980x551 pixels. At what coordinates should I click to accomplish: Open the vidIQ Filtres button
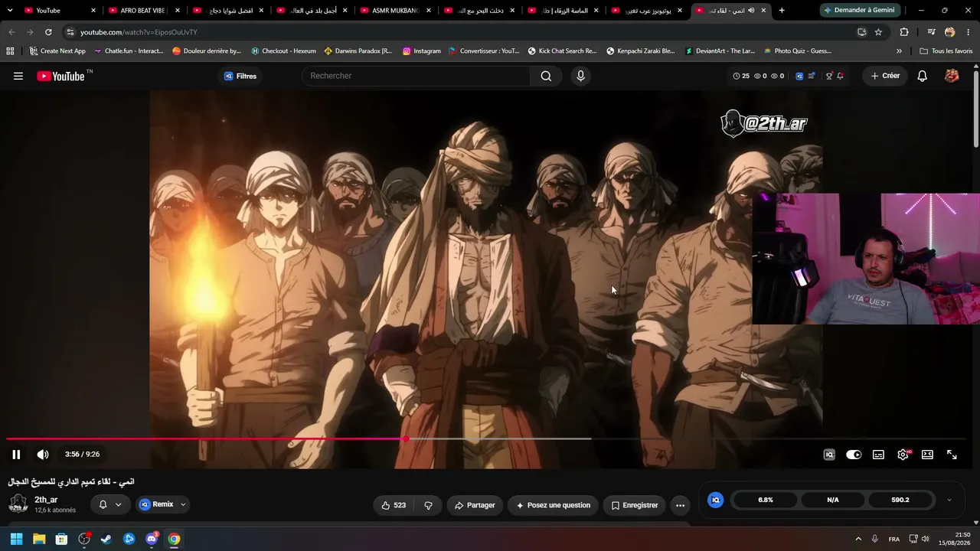click(x=240, y=76)
